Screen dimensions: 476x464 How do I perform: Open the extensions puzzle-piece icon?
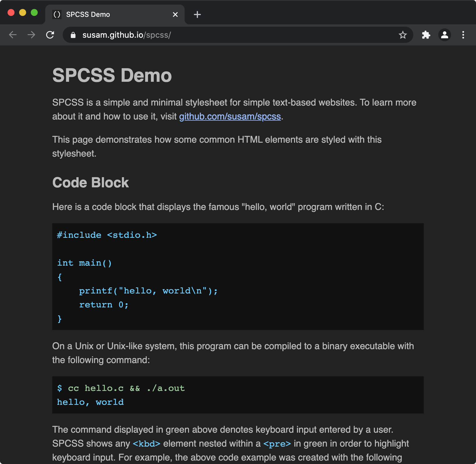[x=426, y=35]
